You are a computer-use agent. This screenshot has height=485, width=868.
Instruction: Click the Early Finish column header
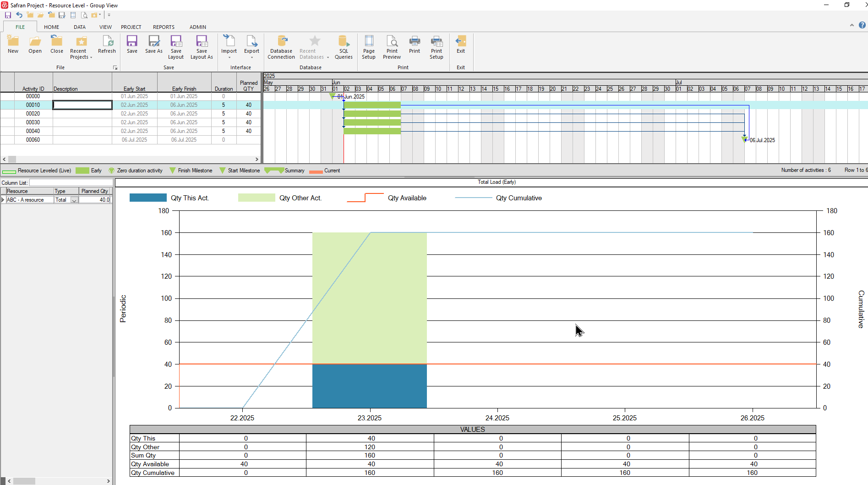click(x=184, y=83)
